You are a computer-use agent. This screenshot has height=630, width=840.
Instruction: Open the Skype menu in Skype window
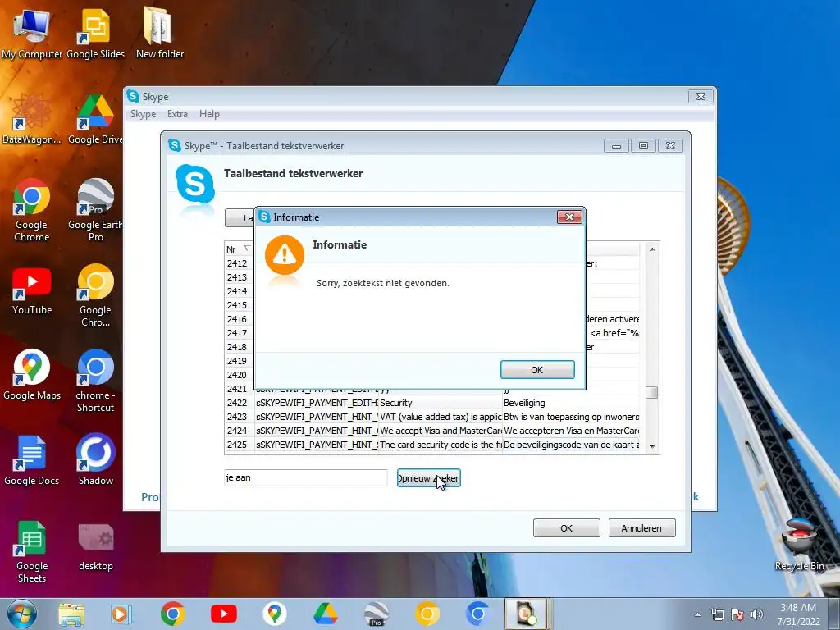click(x=143, y=114)
